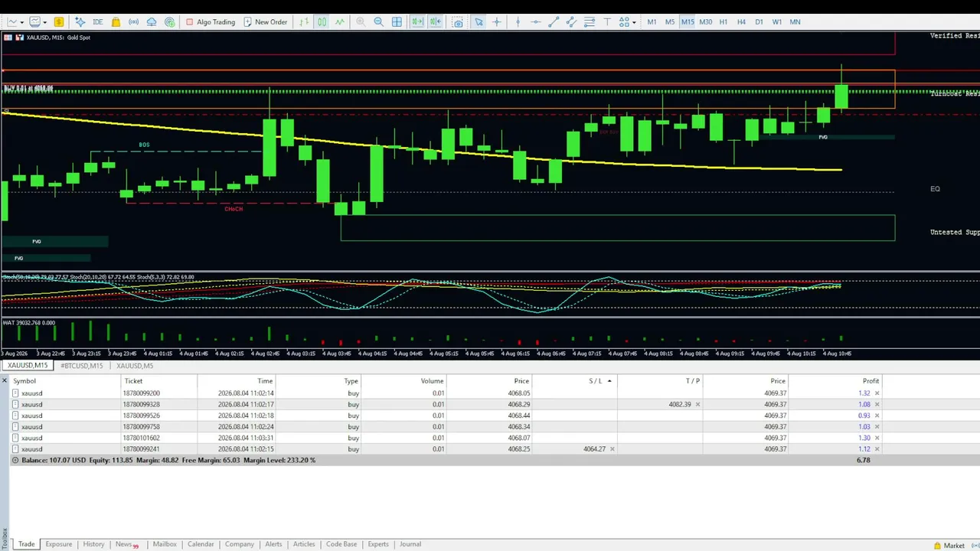
Task: Open the Exposure tab
Action: [58, 544]
